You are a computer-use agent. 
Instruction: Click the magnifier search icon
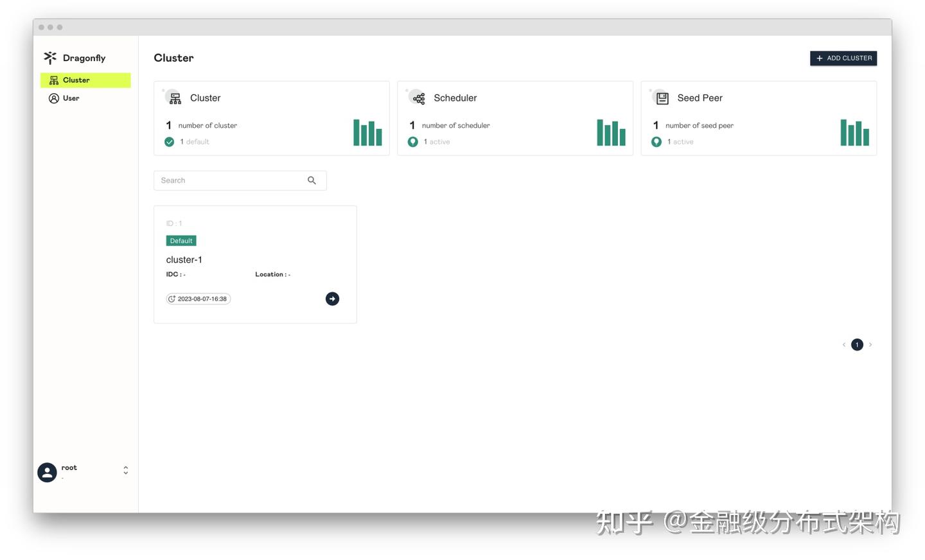click(312, 180)
